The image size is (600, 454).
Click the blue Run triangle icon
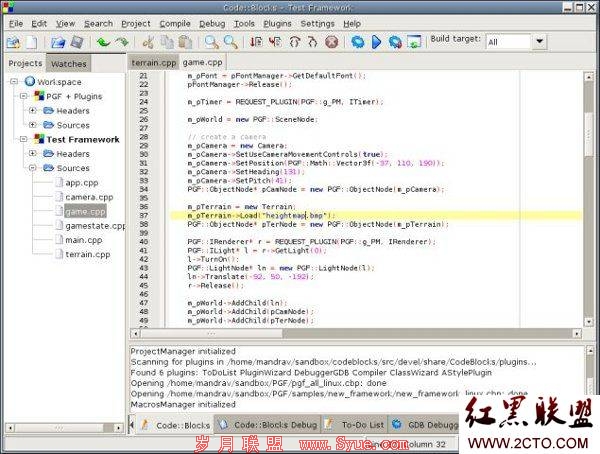pyautogui.click(x=377, y=41)
